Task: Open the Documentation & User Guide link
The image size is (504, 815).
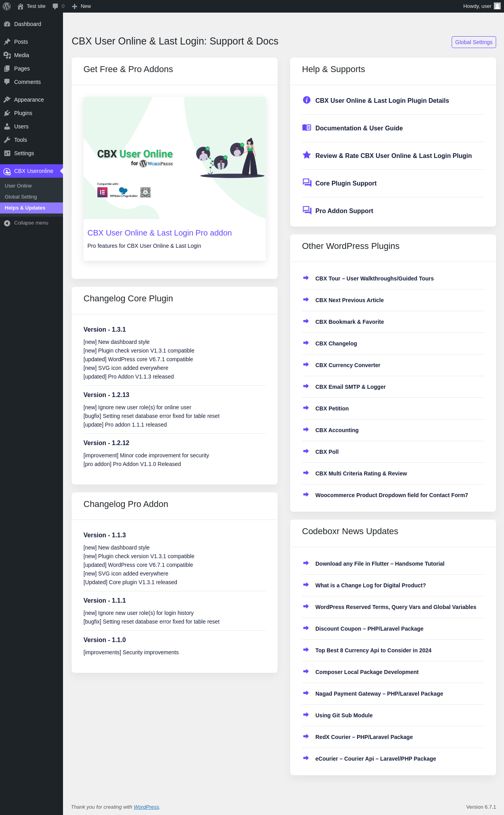Action: [359, 128]
